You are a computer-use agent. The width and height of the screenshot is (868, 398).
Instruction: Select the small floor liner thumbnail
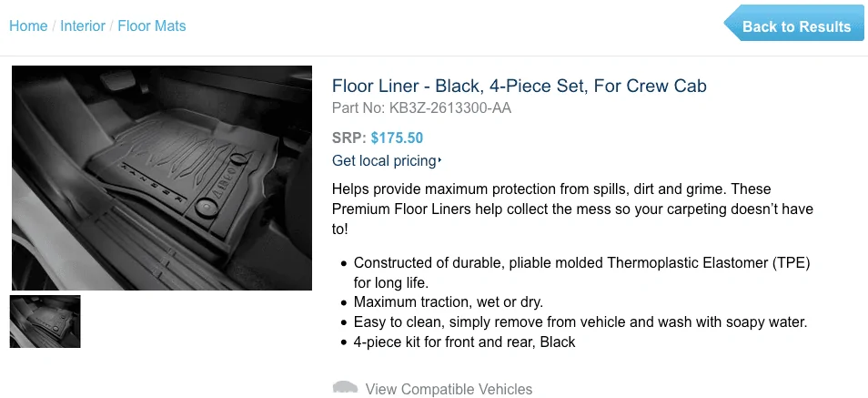(45, 321)
